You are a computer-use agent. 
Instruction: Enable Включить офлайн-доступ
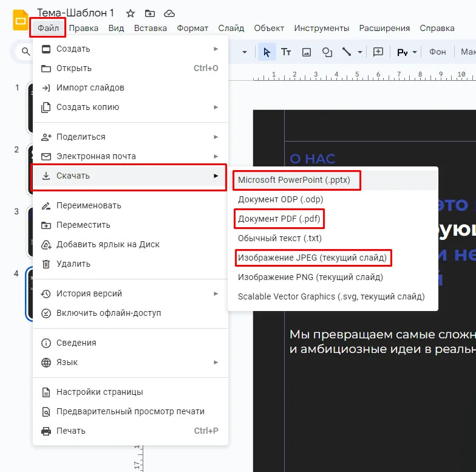(x=130, y=313)
